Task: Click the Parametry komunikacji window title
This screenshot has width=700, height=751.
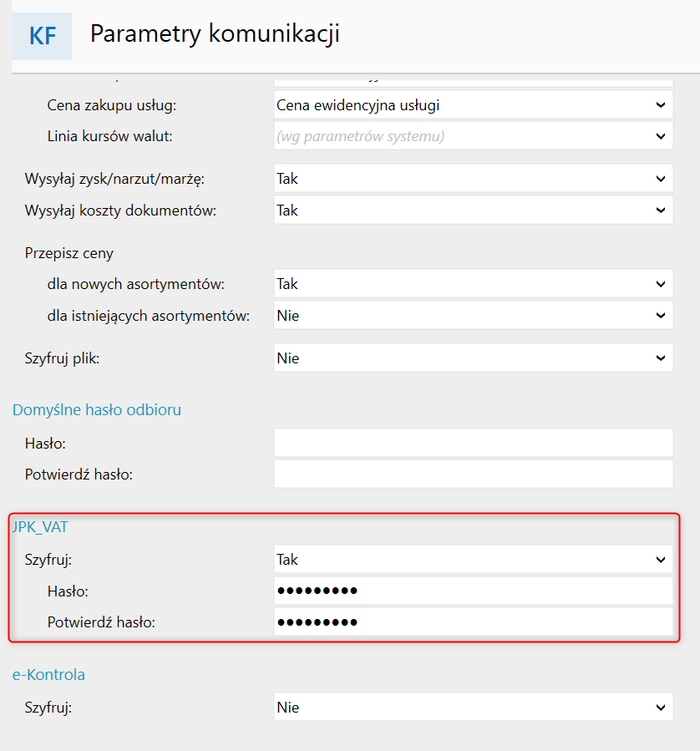Action: point(215,34)
